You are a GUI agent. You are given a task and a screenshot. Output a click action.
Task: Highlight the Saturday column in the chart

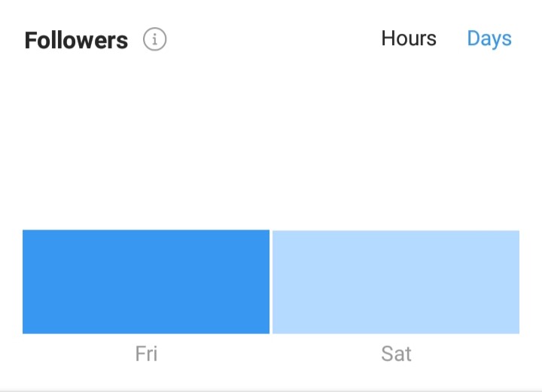click(396, 282)
